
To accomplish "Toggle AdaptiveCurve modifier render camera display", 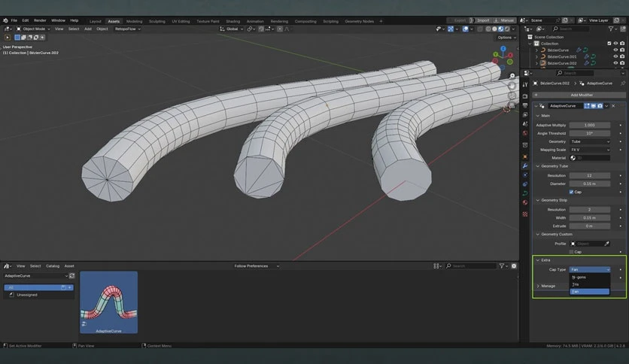I will (600, 106).
